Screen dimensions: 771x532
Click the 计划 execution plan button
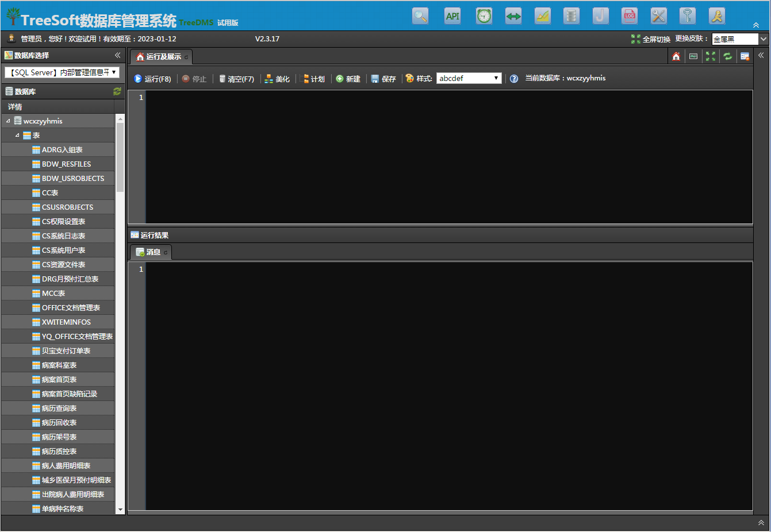314,79
